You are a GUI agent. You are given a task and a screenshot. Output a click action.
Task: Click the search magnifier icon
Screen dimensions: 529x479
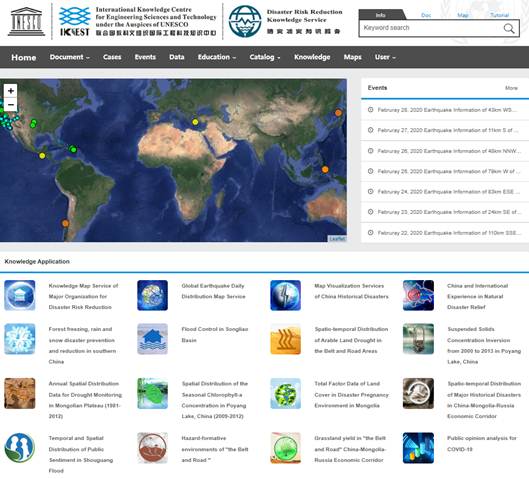pos(509,28)
